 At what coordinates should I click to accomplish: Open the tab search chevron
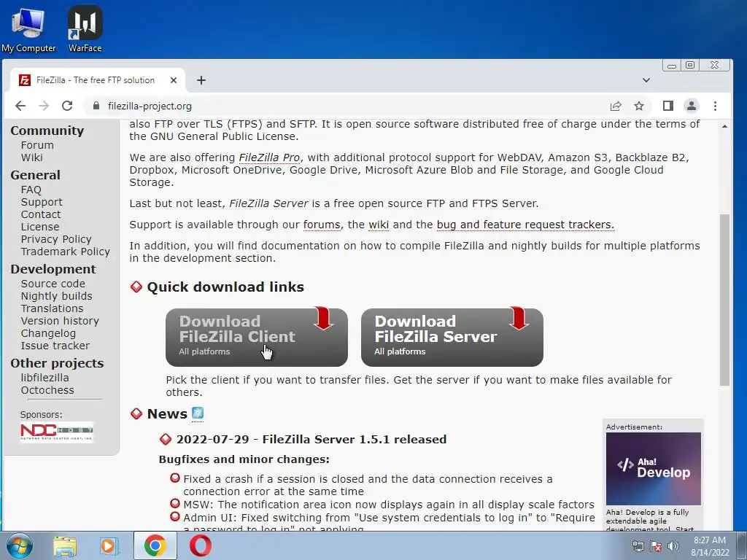coord(646,80)
